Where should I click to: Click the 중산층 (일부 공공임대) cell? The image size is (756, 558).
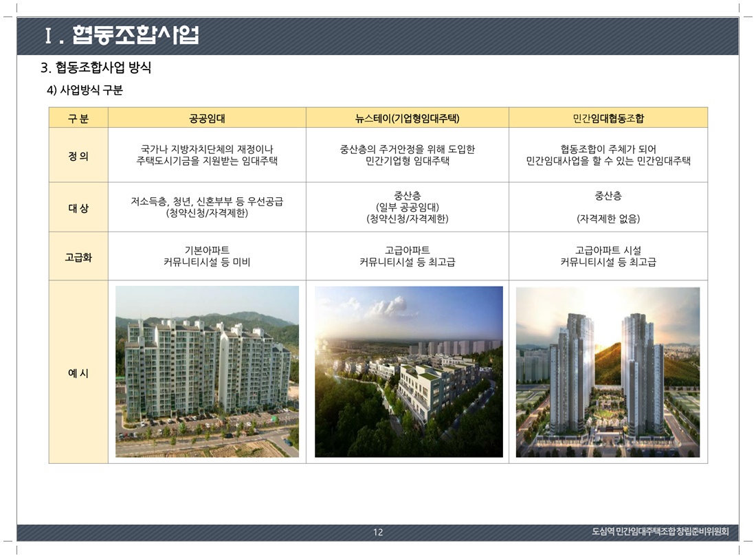pos(408,207)
